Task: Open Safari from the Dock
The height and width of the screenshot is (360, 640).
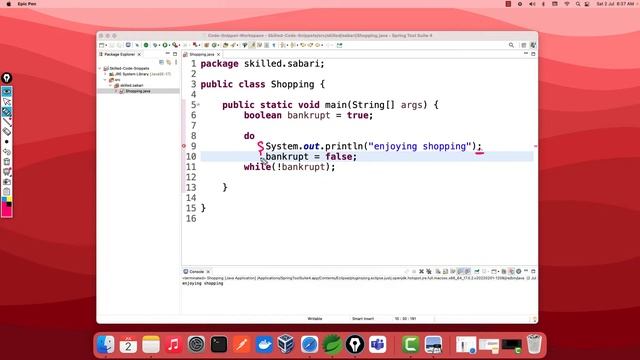Action: pos(309,345)
